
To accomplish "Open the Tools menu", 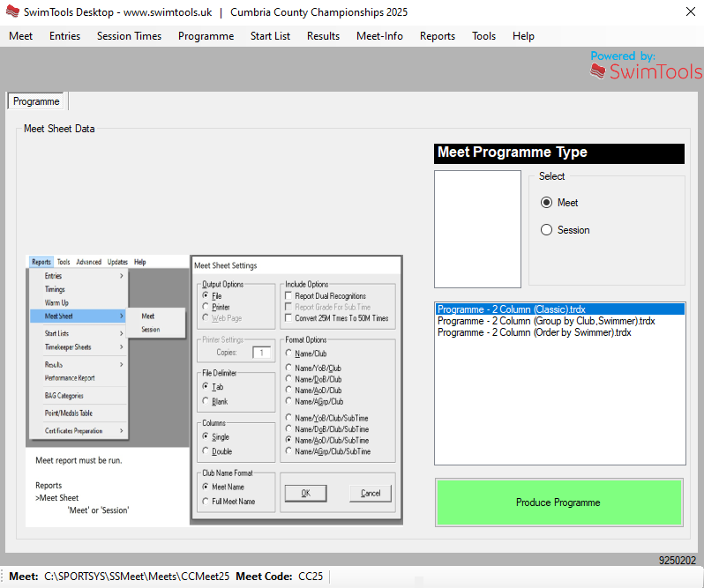I will coord(483,36).
